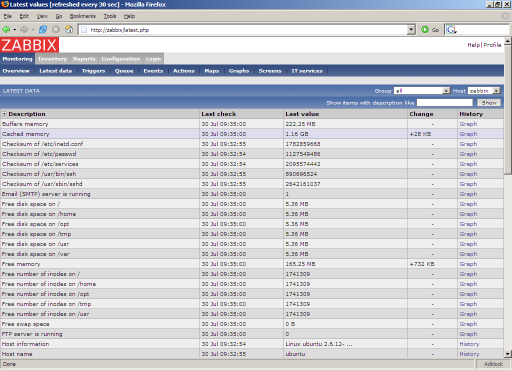Open the Bookmarks menu
The image size is (512, 371).
[x=82, y=16]
